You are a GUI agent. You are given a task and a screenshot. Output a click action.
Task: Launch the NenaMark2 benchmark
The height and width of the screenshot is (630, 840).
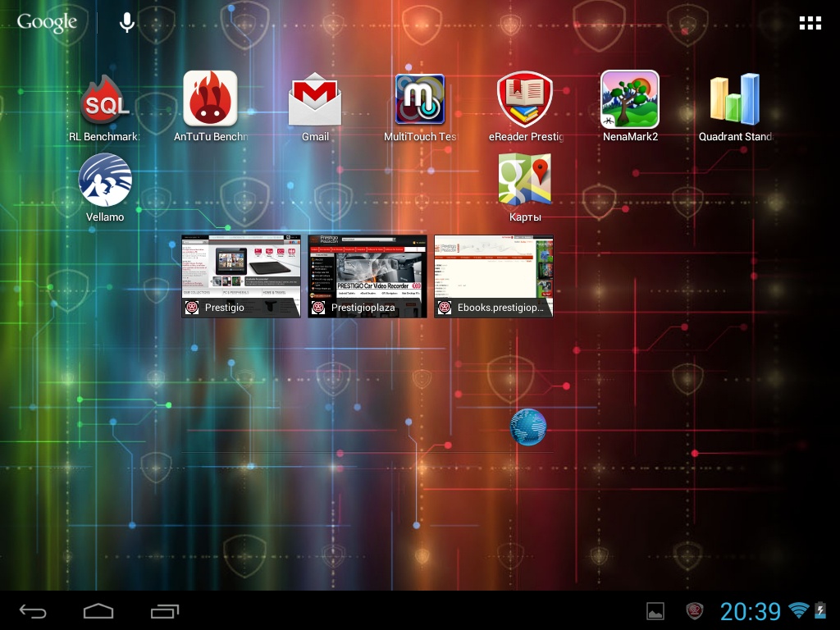[630, 100]
